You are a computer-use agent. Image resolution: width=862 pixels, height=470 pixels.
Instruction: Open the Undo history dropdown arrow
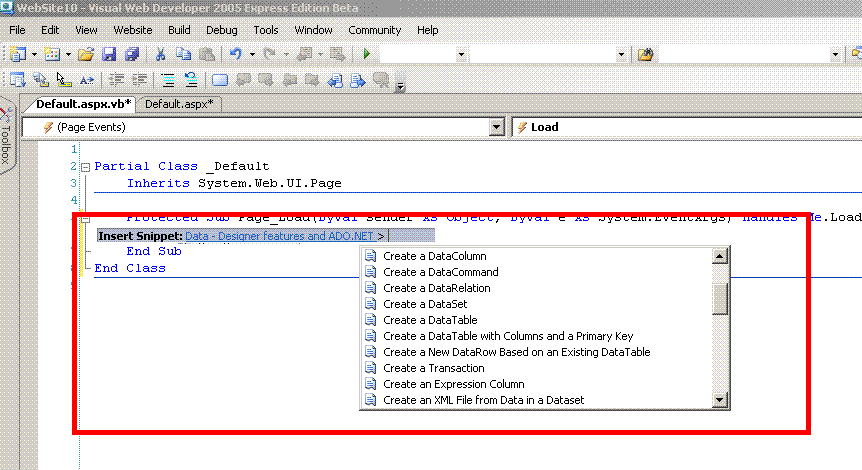252,54
